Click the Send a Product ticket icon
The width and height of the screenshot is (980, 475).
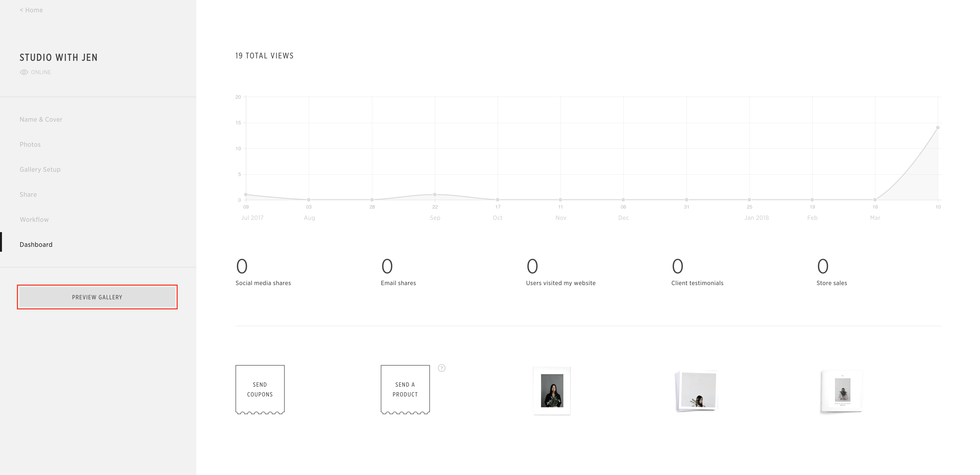(x=405, y=389)
